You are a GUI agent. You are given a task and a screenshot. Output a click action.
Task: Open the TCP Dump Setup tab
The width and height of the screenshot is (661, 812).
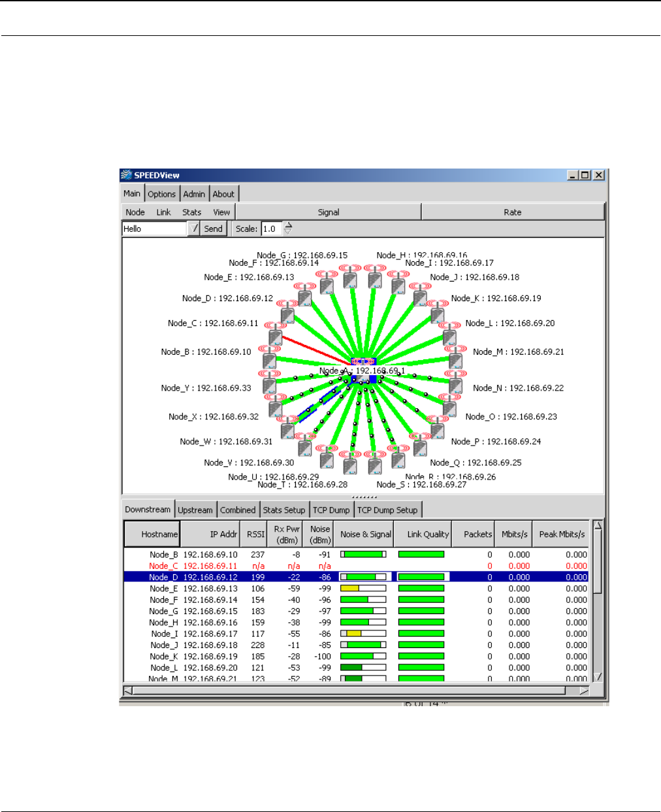pyautogui.click(x=387, y=510)
